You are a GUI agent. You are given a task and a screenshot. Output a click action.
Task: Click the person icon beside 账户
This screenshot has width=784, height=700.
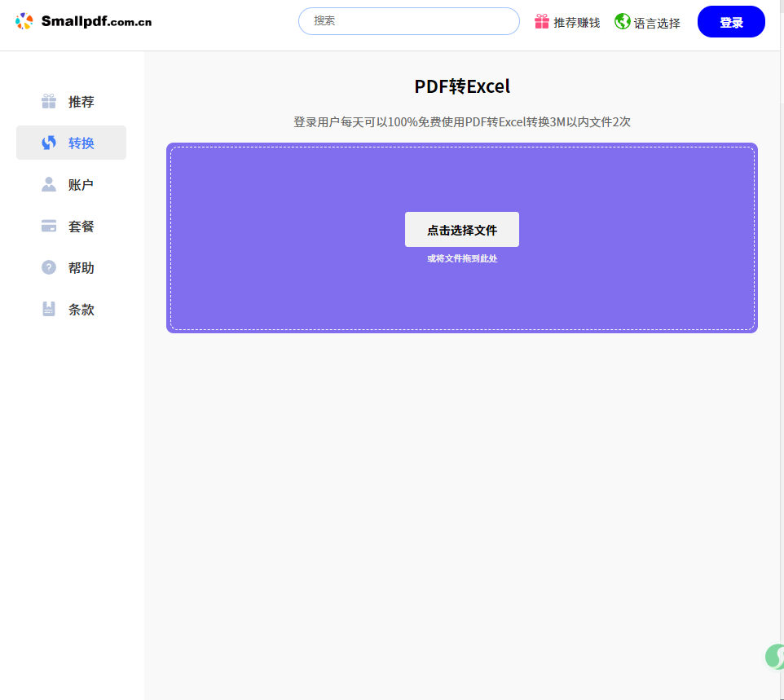[49, 184]
